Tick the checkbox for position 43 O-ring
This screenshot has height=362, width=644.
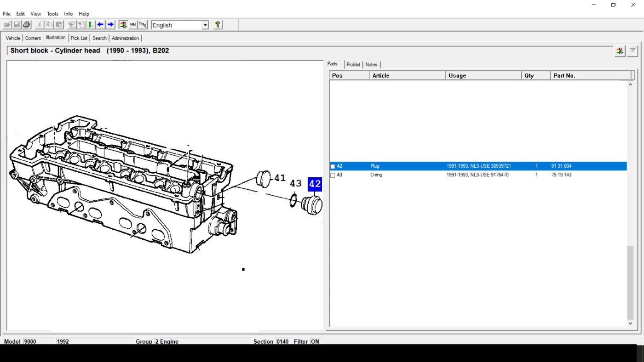tap(333, 175)
